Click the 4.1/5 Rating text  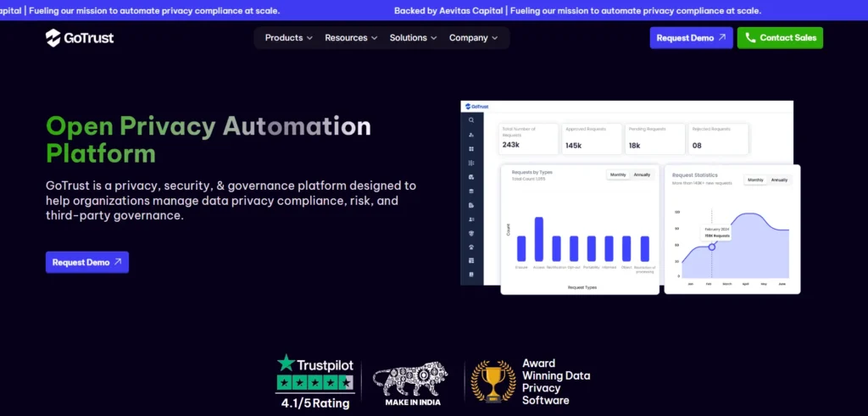[x=315, y=403]
